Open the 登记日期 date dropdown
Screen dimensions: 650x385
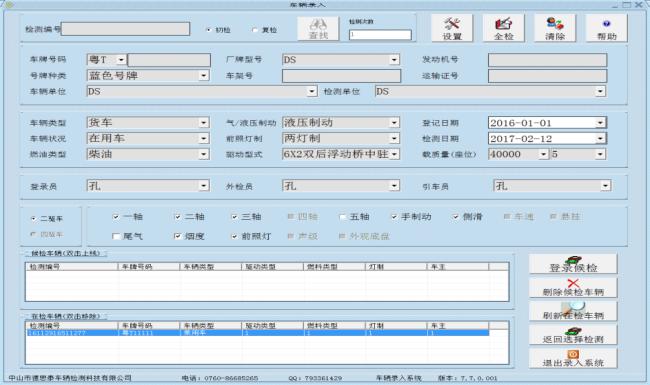point(600,123)
